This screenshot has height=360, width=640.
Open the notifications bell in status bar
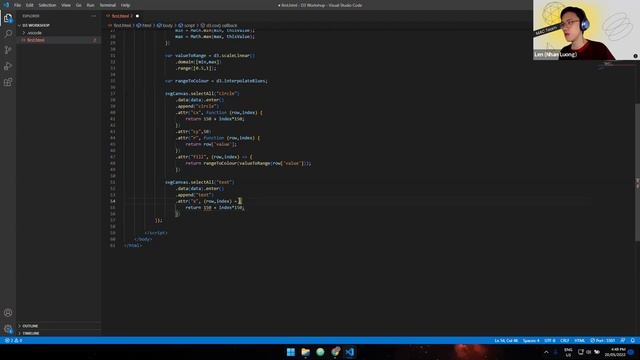click(633, 340)
